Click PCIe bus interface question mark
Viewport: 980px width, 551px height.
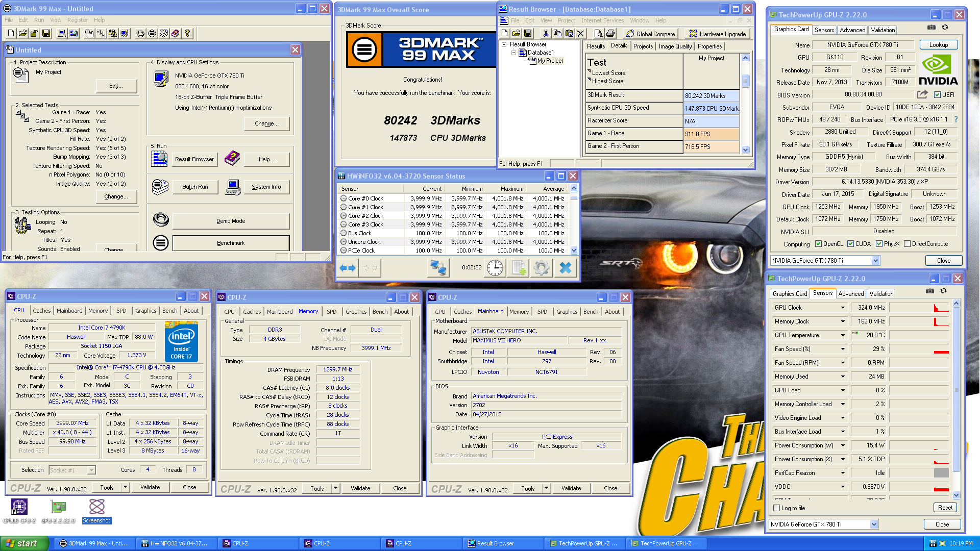(x=956, y=119)
